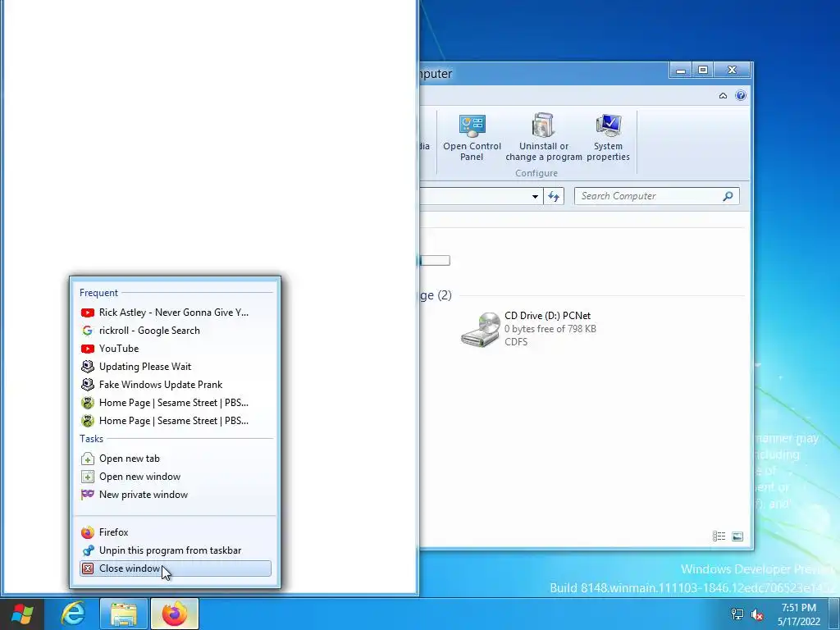Collapse the ribbon with the caret icon
This screenshot has height=630, width=840.
723,96
